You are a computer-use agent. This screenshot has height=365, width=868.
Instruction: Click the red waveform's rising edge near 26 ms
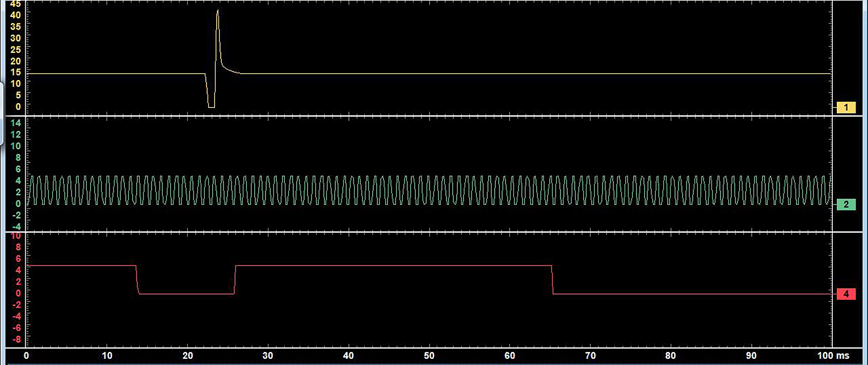pos(235,280)
